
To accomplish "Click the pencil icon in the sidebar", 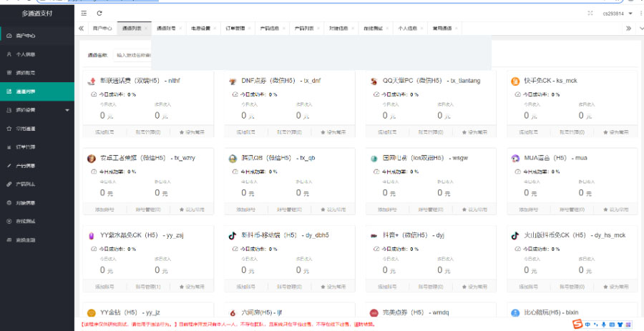I will pyautogui.click(x=9, y=166).
